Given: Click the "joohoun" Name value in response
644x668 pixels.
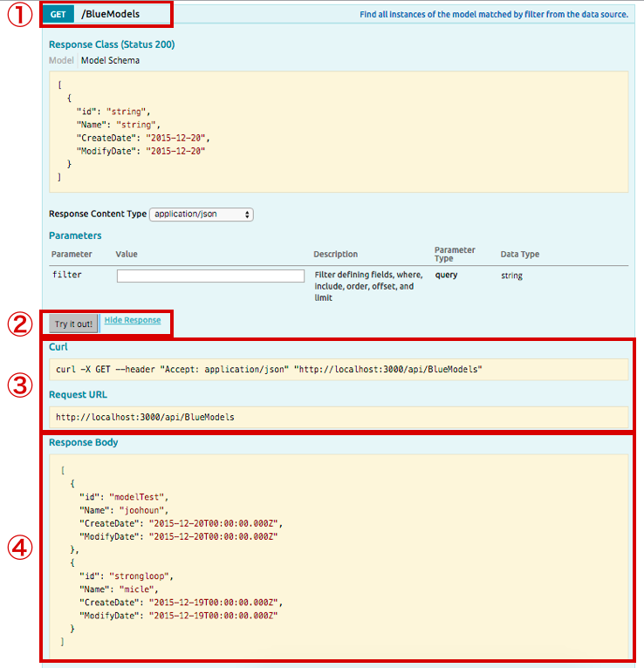Looking at the screenshot, I should 141,510.
